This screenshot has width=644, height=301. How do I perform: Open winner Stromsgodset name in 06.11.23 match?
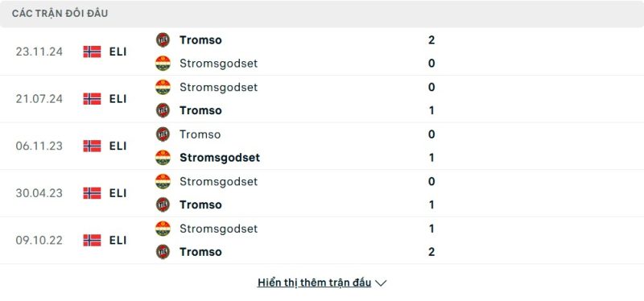tap(220, 158)
